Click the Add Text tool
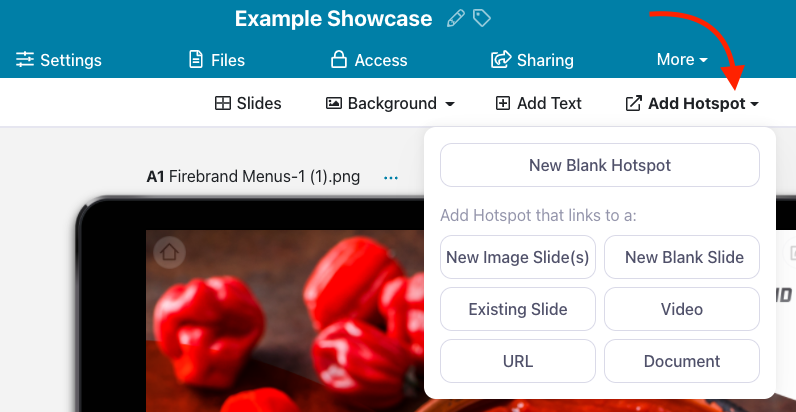This screenshot has height=412, width=796. pyautogui.click(x=539, y=103)
